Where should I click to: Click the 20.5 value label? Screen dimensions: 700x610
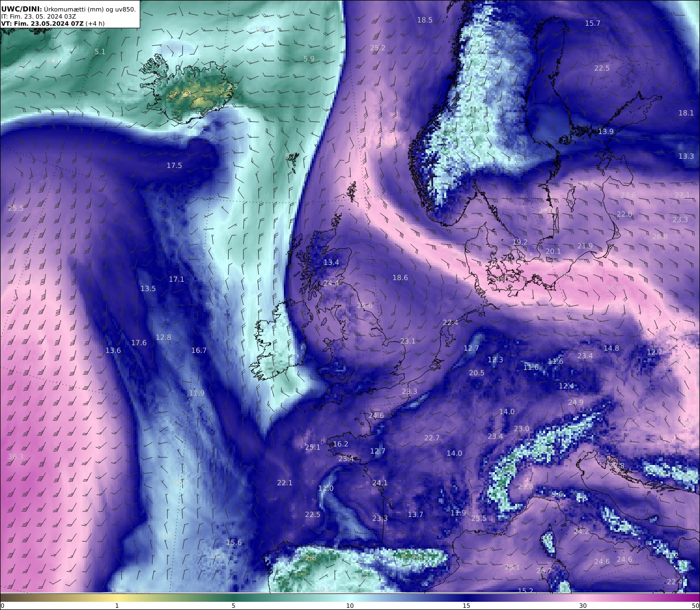(x=477, y=373)
